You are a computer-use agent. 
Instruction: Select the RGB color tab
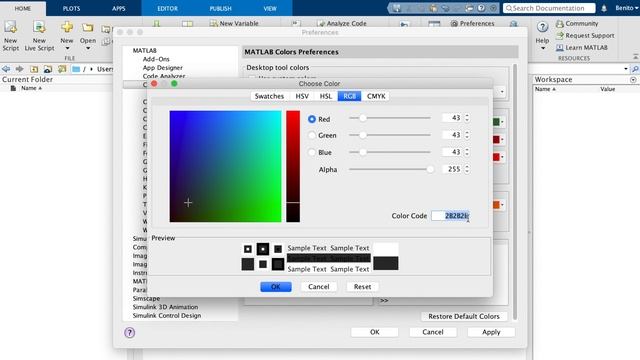coord(349,96)
